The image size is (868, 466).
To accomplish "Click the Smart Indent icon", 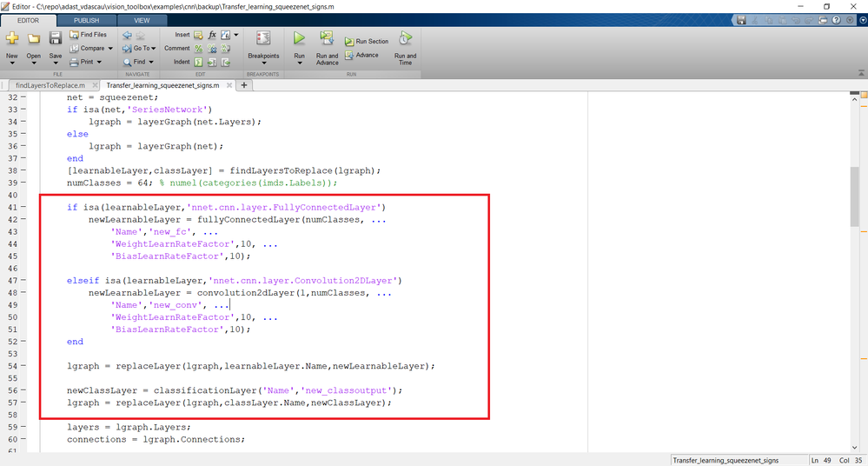I will click(x=198, y=62).
